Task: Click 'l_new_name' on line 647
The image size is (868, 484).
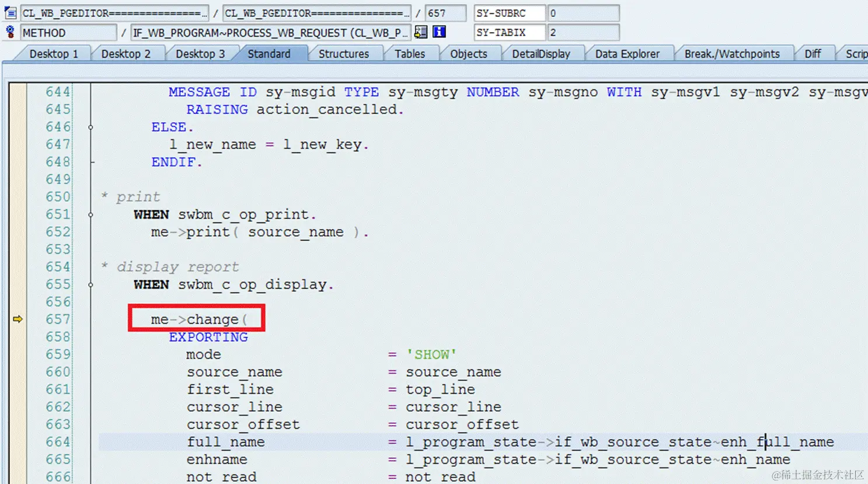Action: coord(212,144)
